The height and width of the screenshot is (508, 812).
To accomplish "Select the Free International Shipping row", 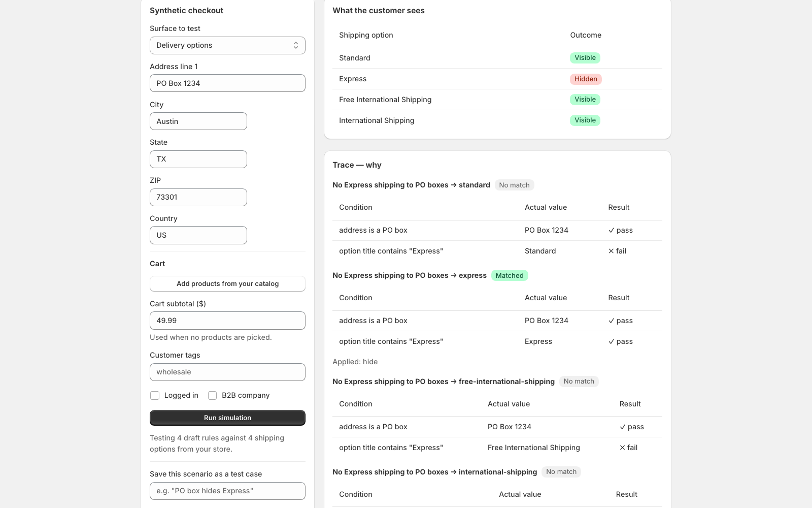I will click(497, 100).
